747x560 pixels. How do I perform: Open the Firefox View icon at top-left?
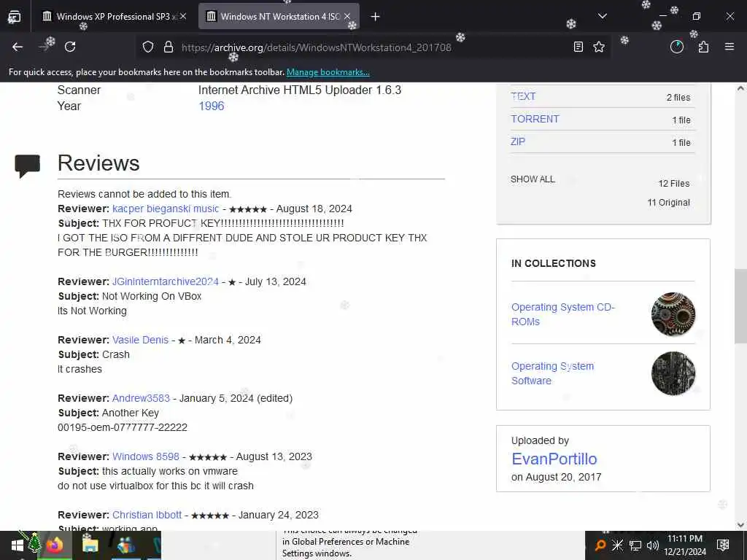(15, 17)
